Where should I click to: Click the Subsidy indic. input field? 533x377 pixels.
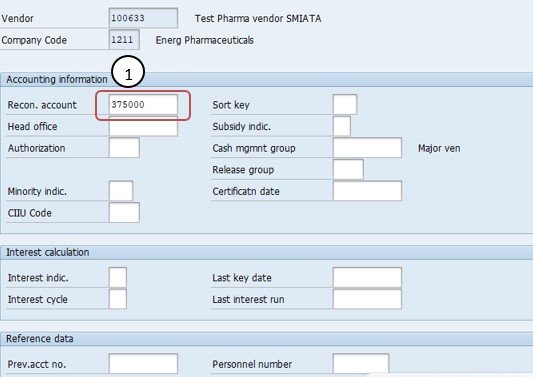tap(342, 126)
